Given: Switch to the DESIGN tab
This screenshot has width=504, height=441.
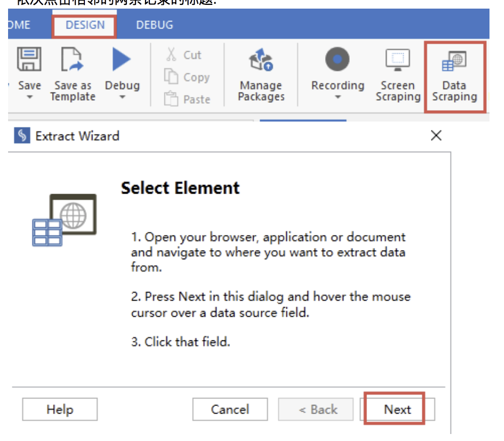Looking at the screenshot, I should tap(85, 25).
